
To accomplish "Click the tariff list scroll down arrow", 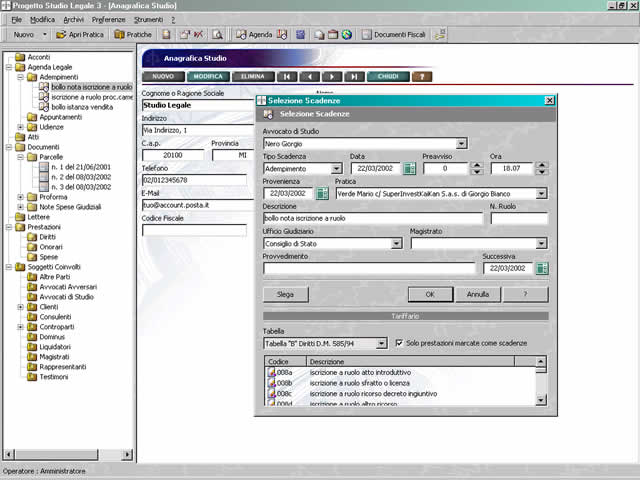I will 541,400.
